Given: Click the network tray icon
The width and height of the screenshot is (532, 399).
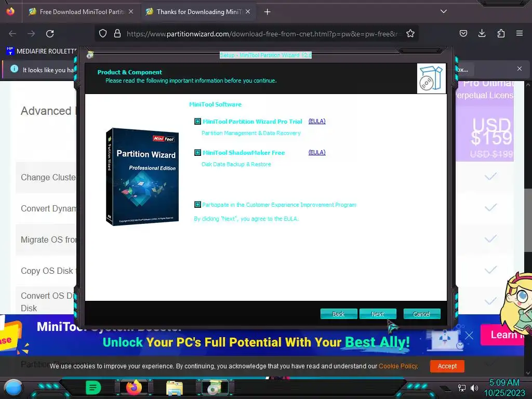Looking at the screenshot, I should point(462,388).
